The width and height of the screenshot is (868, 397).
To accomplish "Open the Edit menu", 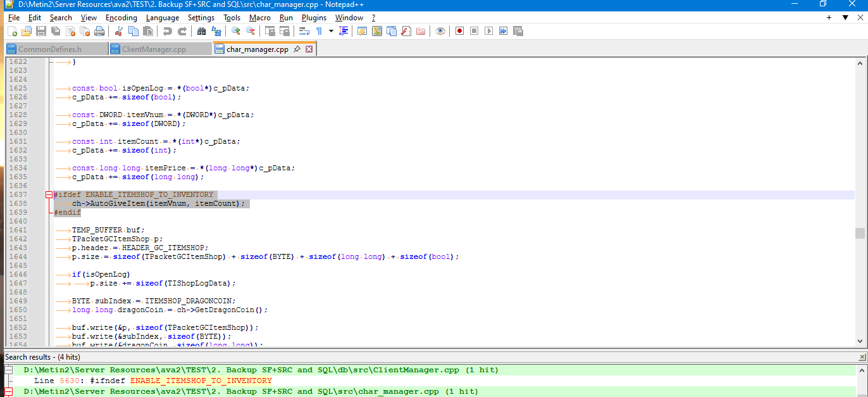I will tap(35, 18).
